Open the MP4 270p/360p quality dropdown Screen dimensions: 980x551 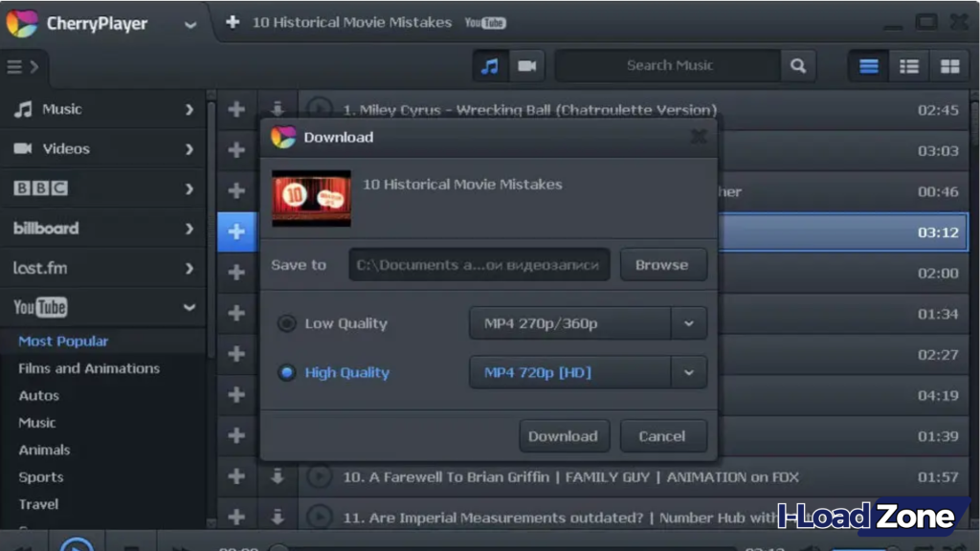(x=687, y=323)
